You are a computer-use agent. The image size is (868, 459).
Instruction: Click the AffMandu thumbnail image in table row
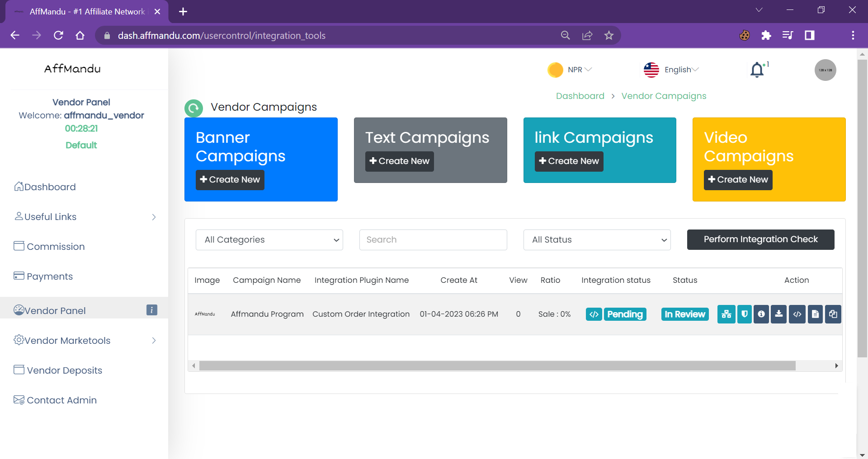coord(205,314)
